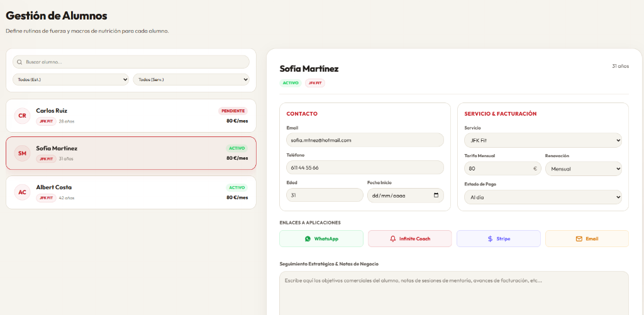Image resolution: width=644 pixels, height=315 pixels.
Task: Click the search magnifier icon
Action: pos(19,62)
